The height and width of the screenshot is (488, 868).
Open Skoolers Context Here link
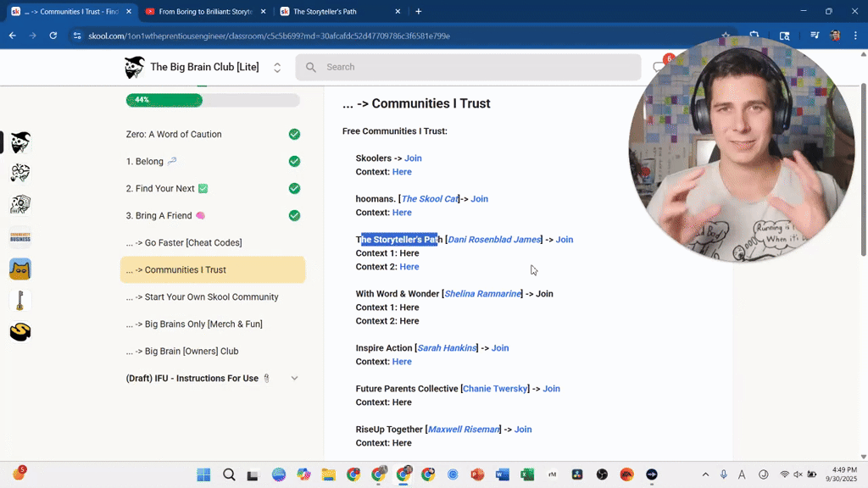[402, 171]
